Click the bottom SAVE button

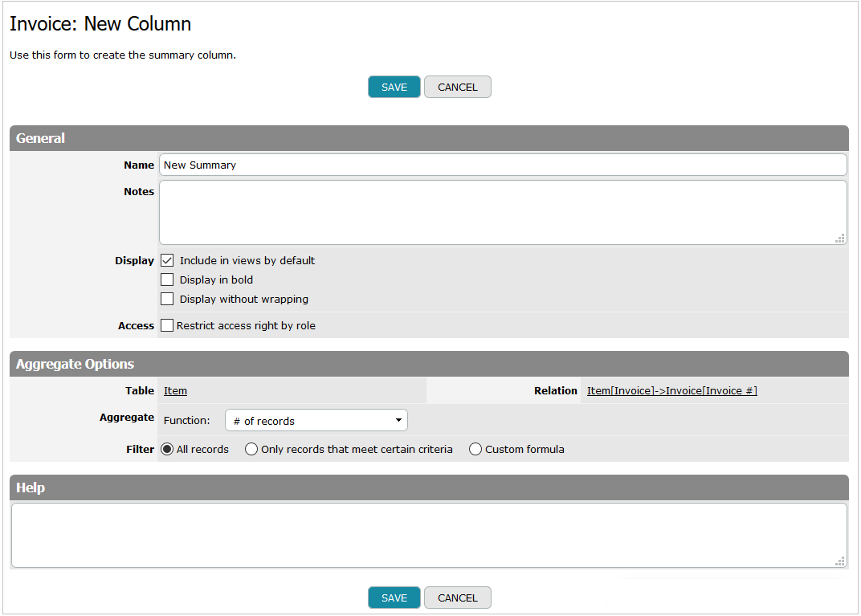(394, 598)
